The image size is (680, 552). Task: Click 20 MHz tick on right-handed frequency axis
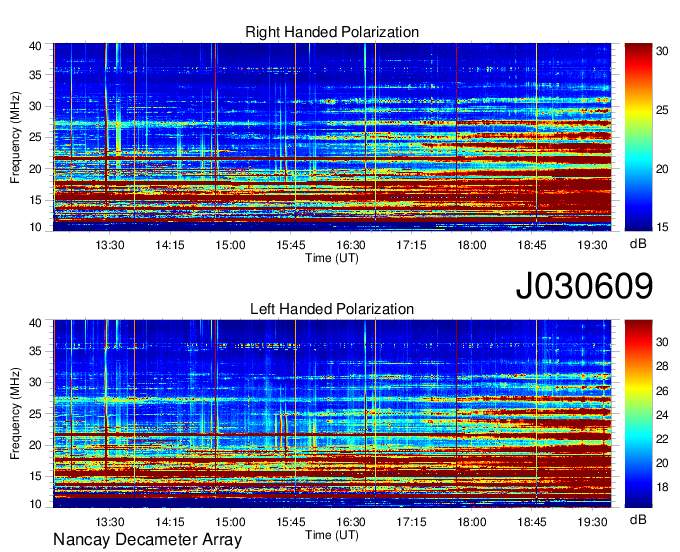(x=35, y=169)
